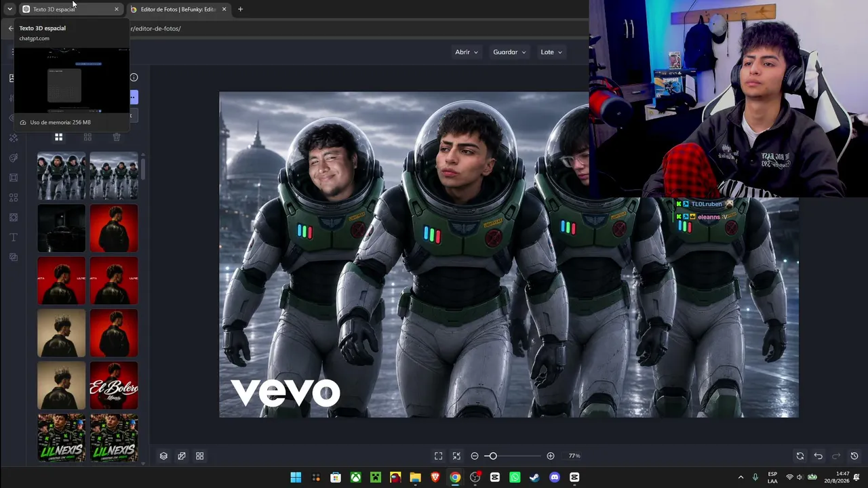Click the purple three-dots button
The width and height of the screenshot is (868, 488).
[x=133, y=98]
